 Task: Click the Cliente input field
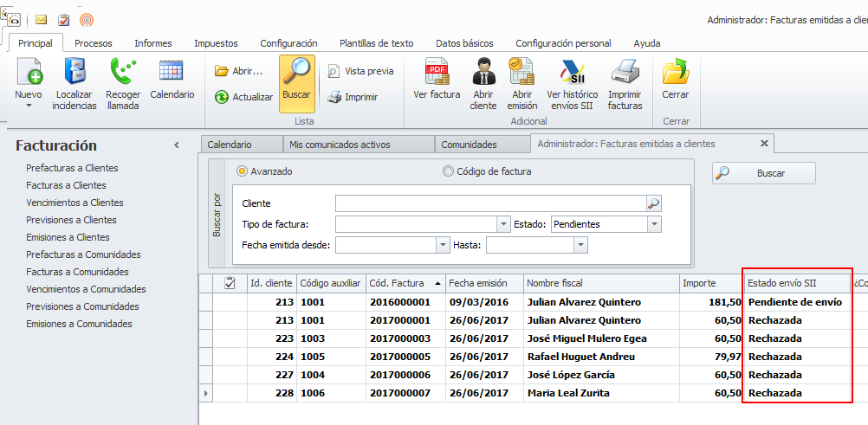(490, 203)
